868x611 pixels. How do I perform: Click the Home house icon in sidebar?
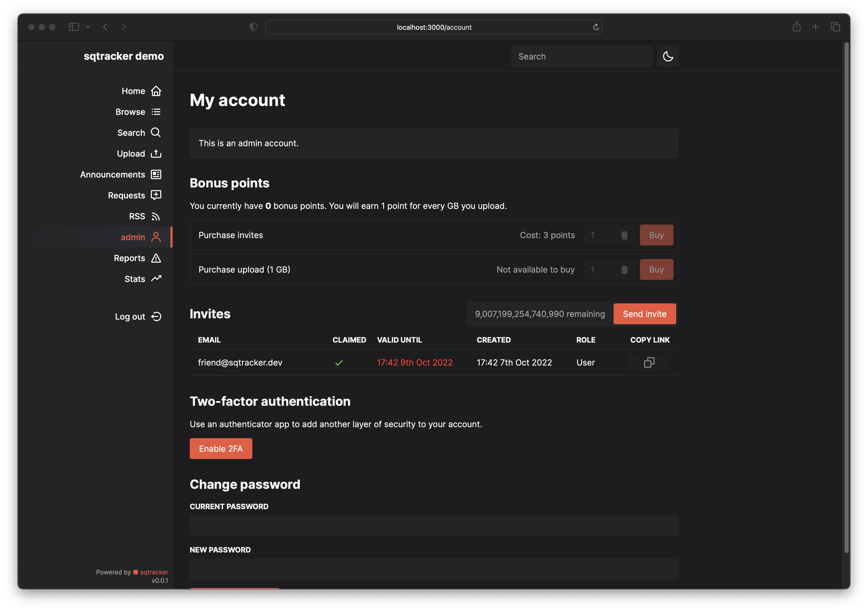pyautogui.click(x=156, y=91)
